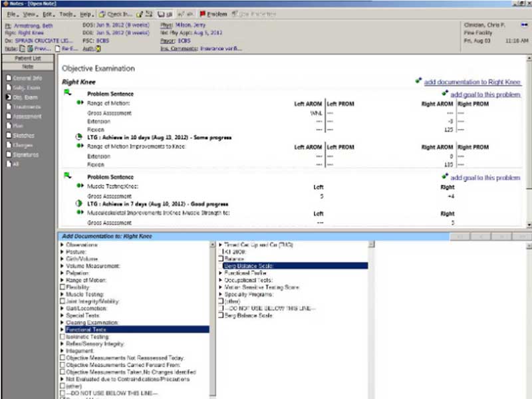Open the Help menu
The image size is (532, 399).
tap(86, 14)
